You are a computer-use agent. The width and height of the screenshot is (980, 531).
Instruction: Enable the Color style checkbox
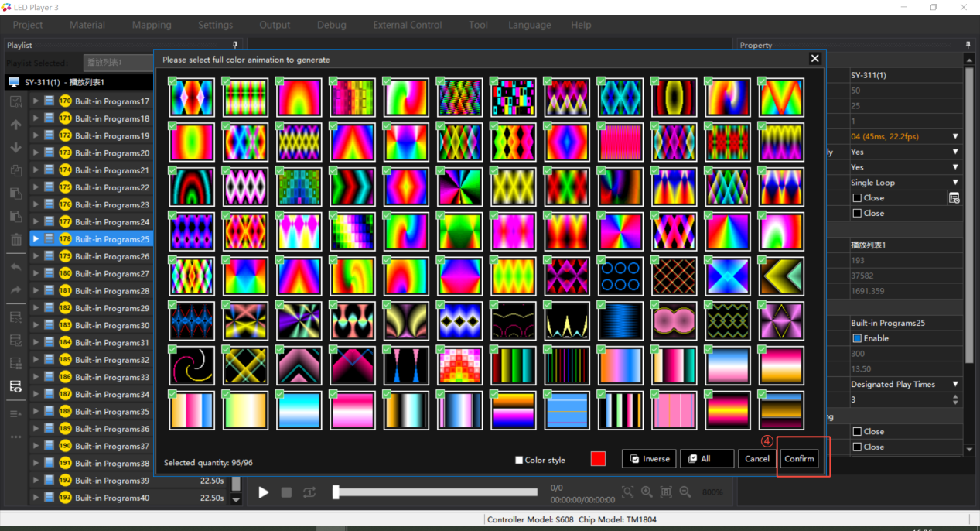(x=519, y=460)
